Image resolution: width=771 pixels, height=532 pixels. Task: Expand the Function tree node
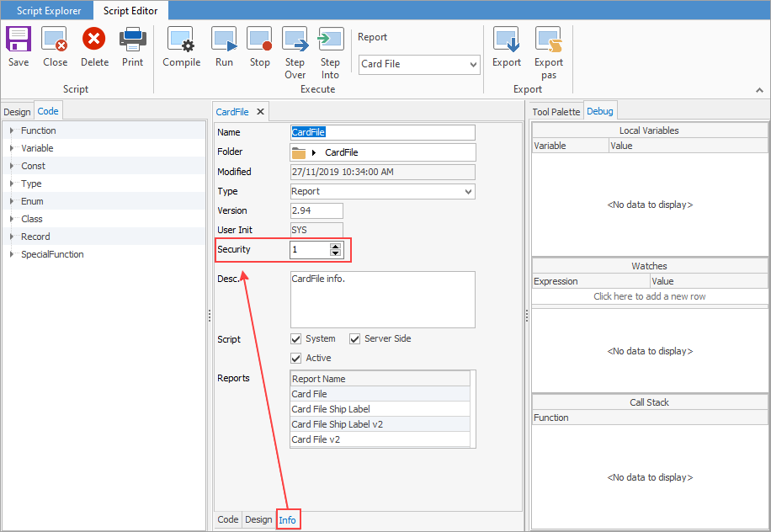point(12,130)
